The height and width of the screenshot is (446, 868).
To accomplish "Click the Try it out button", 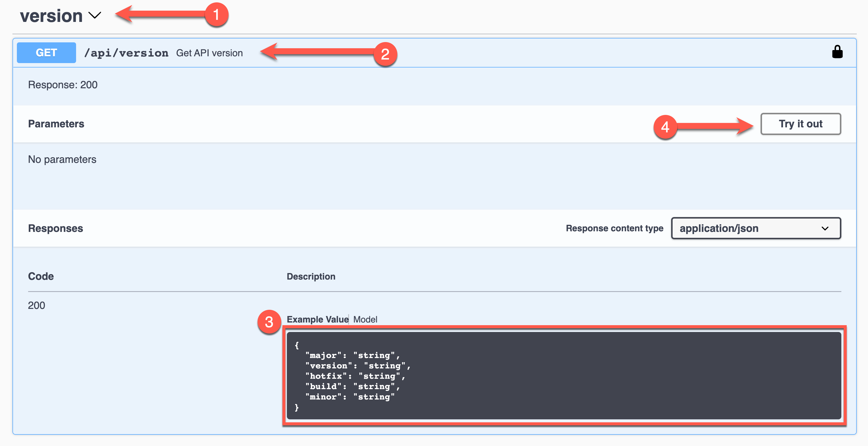I will (801, 124).
